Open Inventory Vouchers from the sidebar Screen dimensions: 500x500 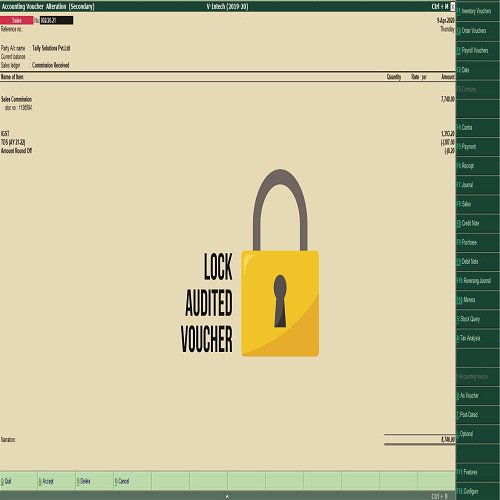point(478,11)
